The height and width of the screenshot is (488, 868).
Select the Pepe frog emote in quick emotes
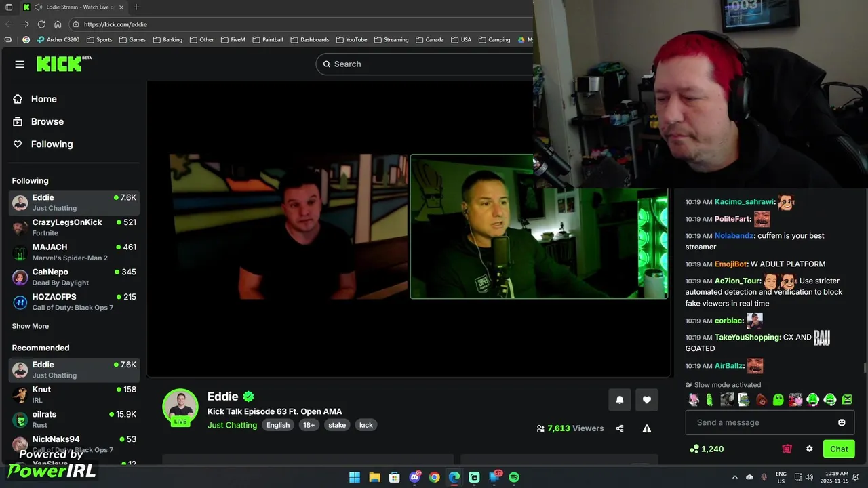[744, 400]
